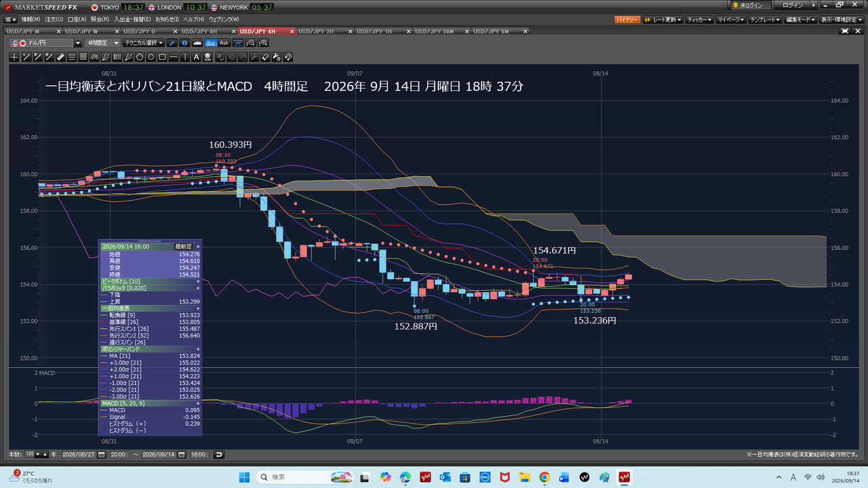This screenshot has height=488, width=868.
Task: Toggle the Ask price display
Action: pyautogui.click(x=224, y=43)
